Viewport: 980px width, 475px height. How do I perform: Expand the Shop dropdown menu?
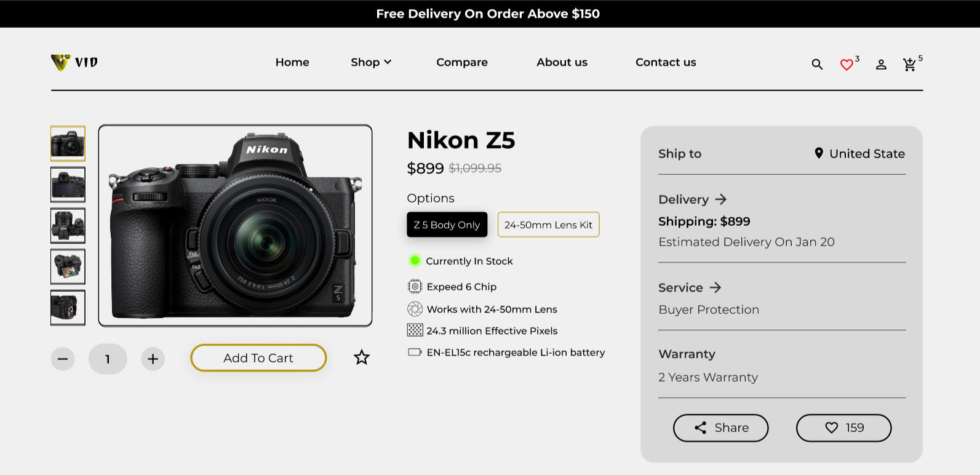coord(371,62)
